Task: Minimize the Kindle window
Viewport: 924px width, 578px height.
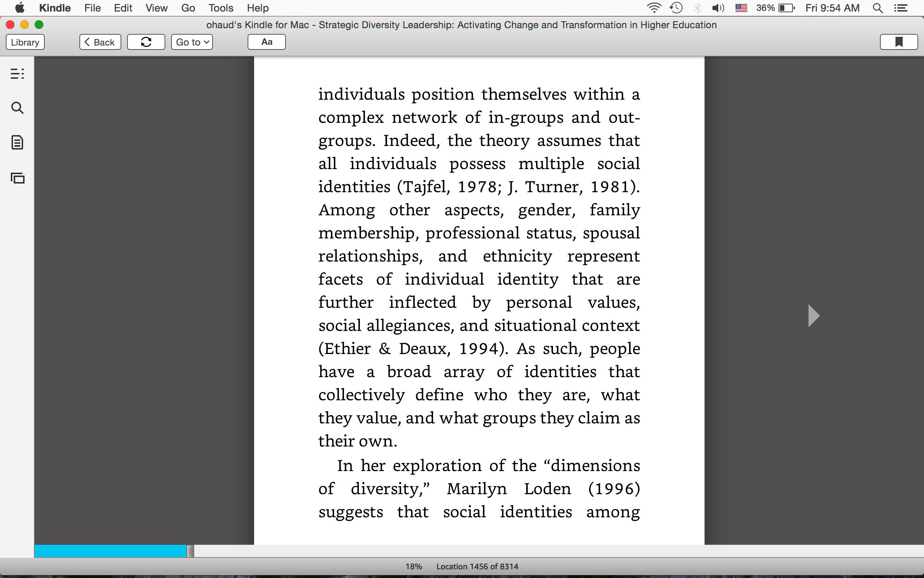Action: pos(25,25)
